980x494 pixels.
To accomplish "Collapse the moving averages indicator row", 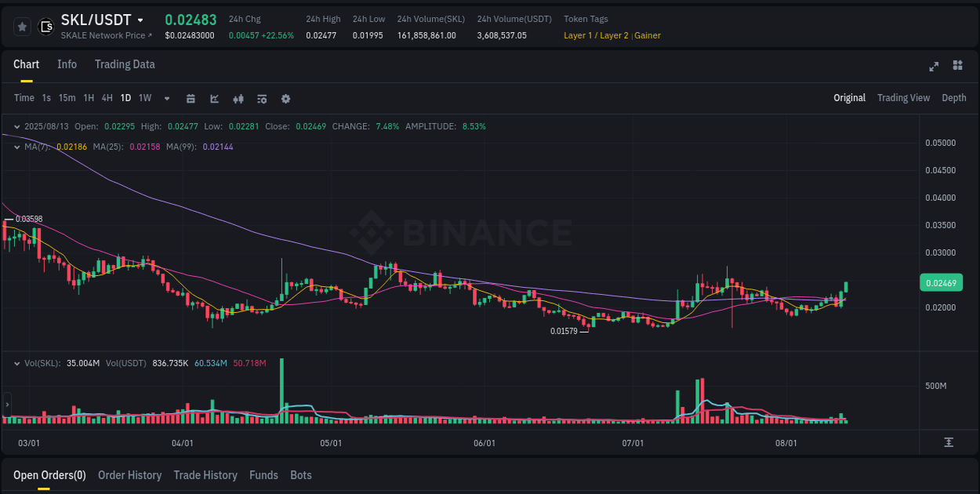I will [16, 147].
